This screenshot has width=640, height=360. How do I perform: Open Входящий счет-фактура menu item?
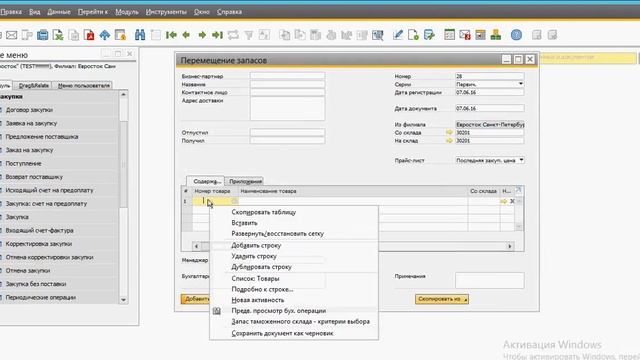pyautogui.click(x=40, y=230)
